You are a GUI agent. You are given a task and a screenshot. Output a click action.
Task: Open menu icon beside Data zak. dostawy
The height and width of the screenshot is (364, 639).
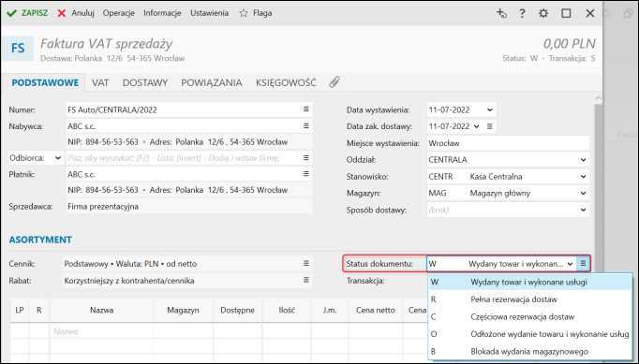[x=490, y=126]
